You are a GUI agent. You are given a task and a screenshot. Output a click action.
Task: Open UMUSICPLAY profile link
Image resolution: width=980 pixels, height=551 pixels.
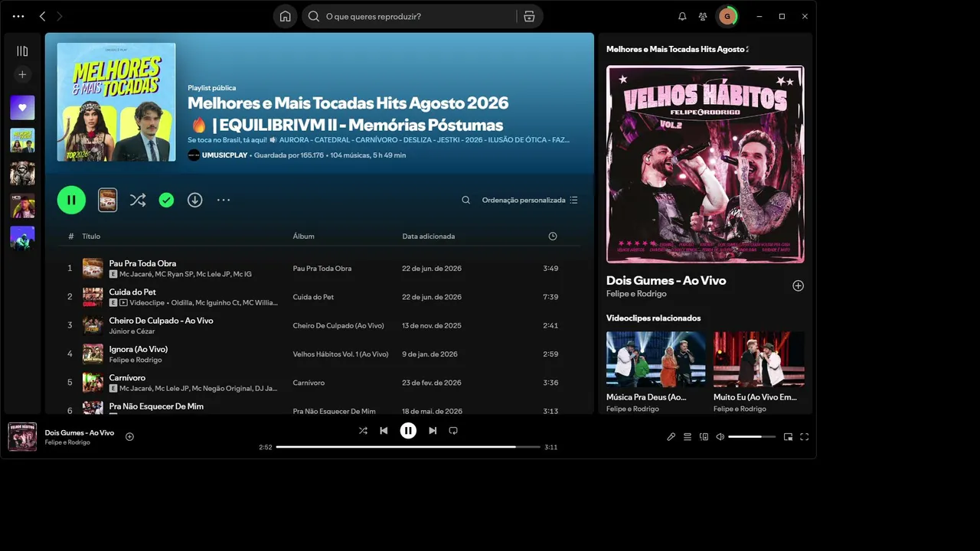click(224, 155)
